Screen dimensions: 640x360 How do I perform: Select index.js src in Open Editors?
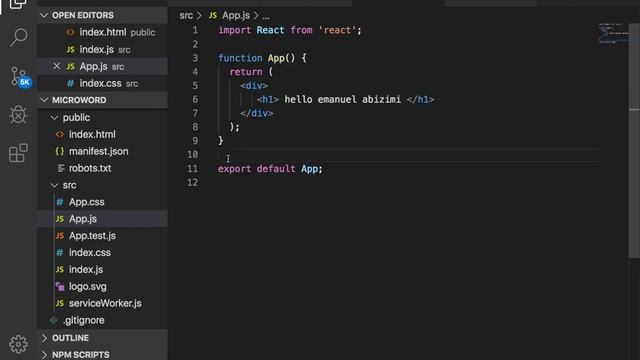102,49
